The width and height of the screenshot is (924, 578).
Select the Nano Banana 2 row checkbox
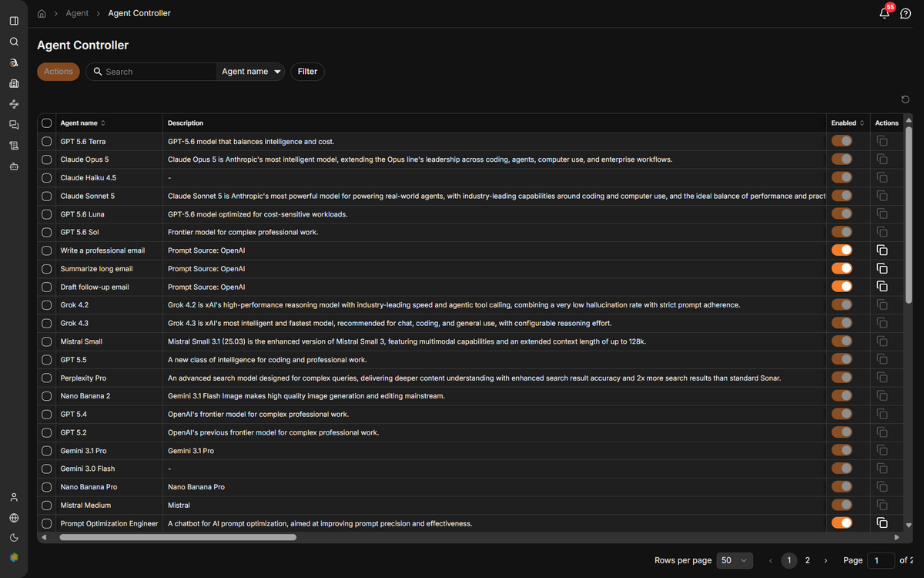coord(47,395)
